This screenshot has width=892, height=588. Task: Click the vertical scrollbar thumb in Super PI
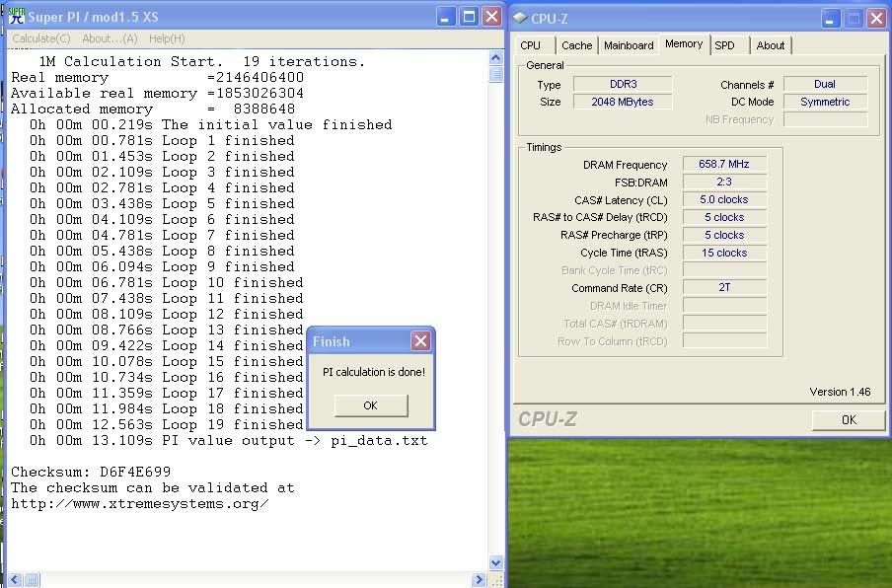click(495, 74)
